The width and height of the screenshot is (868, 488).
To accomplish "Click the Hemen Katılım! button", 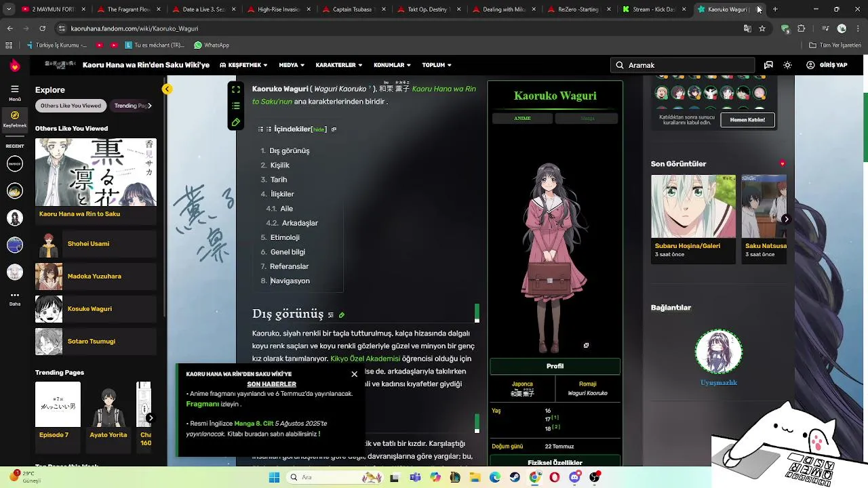I will point(747,120).
